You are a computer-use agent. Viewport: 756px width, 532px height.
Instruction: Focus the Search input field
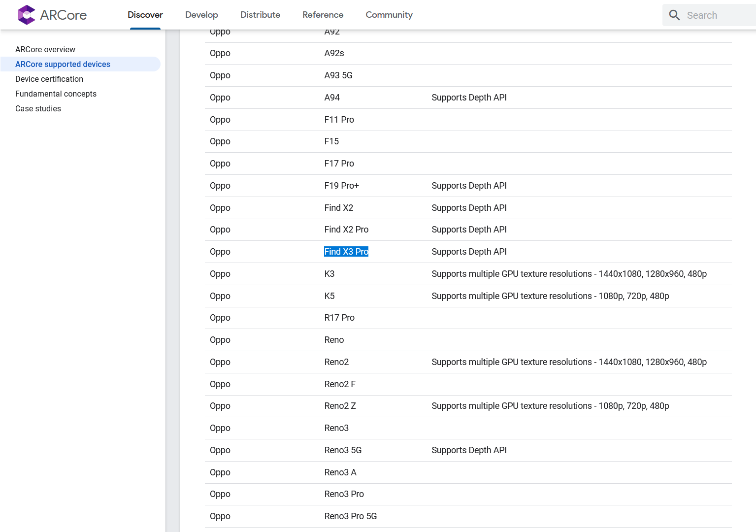point(719,15)
